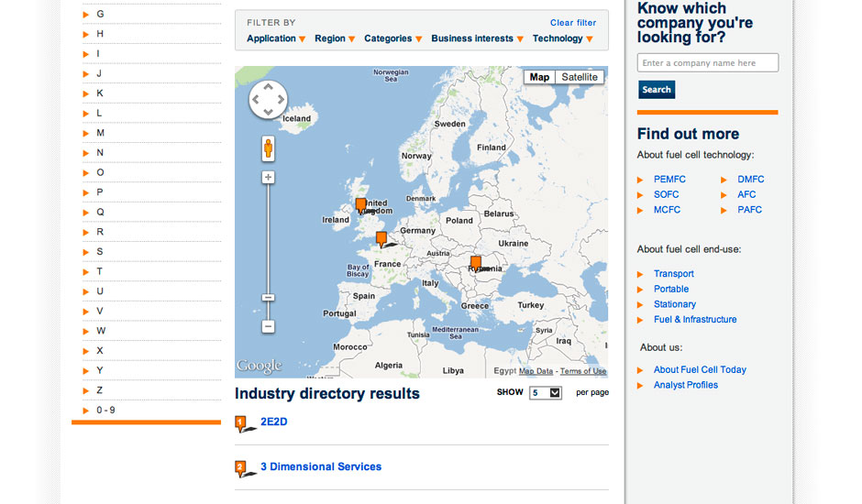This screenshot has width=862, height=504.
Task: Open the Technology filter dropdown
Action: (563, 38)
